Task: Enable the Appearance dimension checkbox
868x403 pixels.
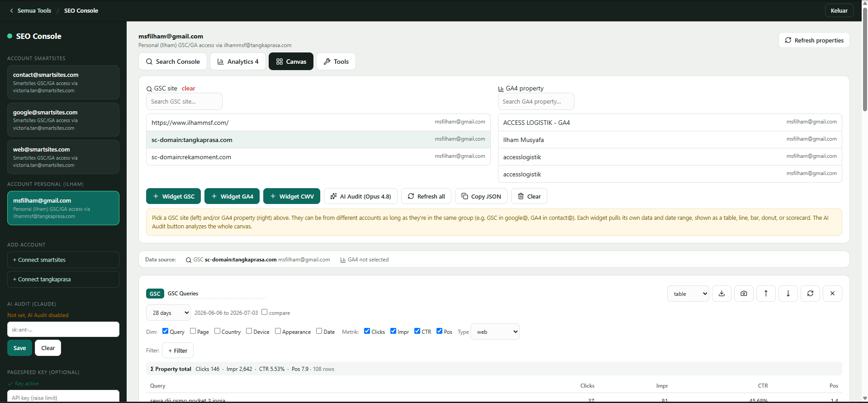Action: (278, 331)
